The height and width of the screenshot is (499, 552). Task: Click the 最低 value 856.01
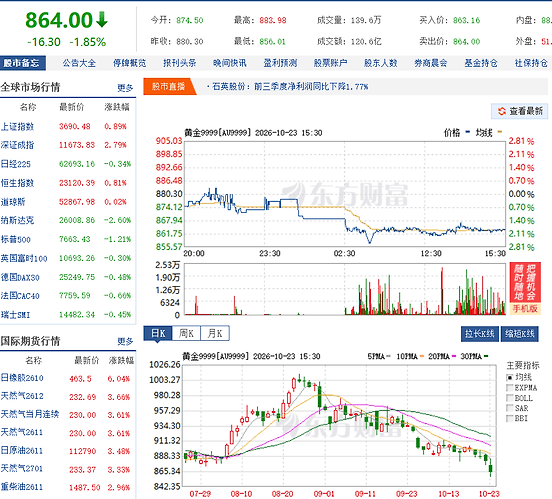tap(272, 42)
